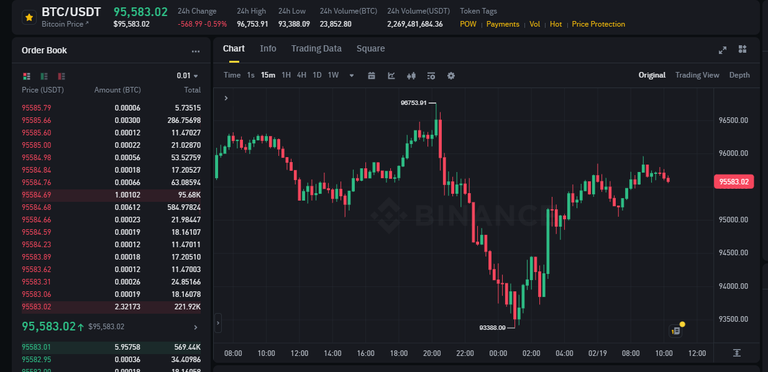Switch to Trading View chart
The height and width of the screenshot is (372, 768).
[697, 75]
